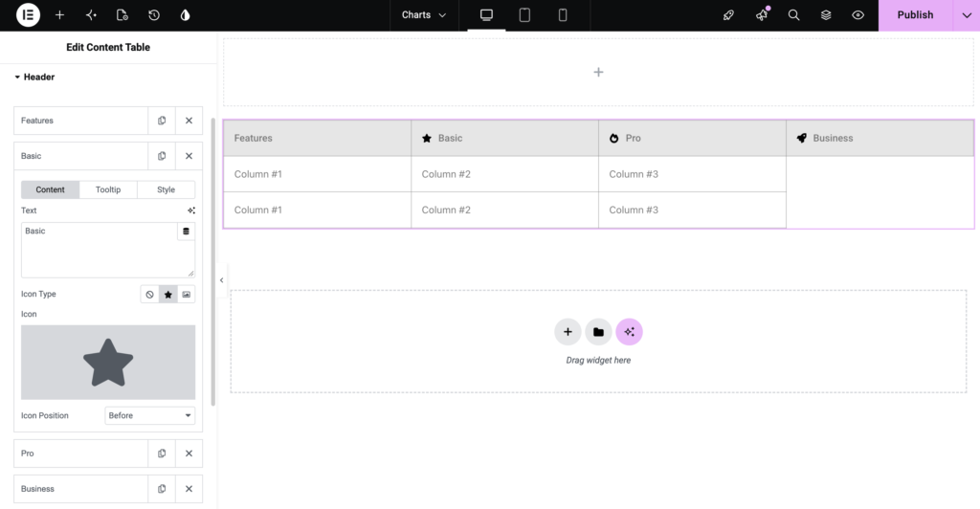Image resolution: width=980 pixels, height=509 pixels.
Task: Open the Finder search icon
Action: (x=793, y=15)
